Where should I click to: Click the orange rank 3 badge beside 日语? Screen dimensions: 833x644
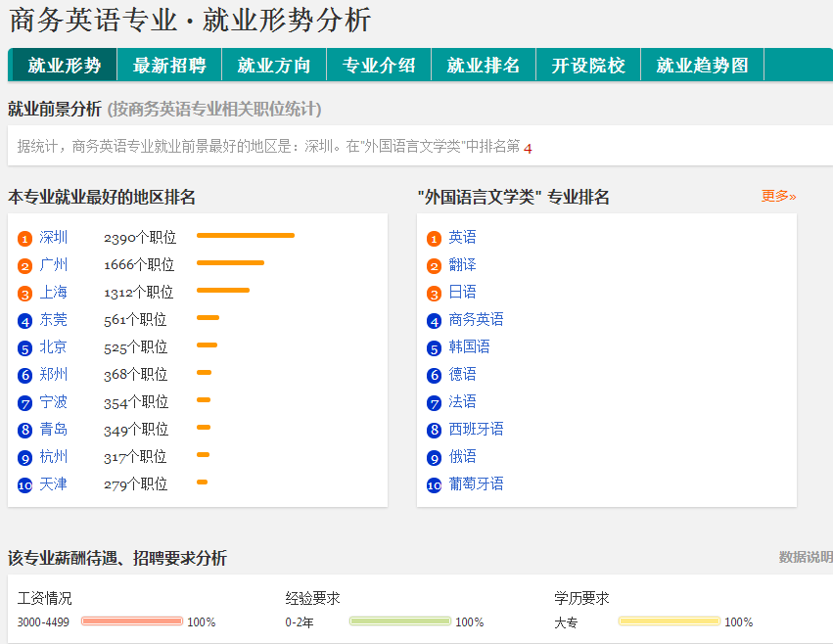pos(435,293)
